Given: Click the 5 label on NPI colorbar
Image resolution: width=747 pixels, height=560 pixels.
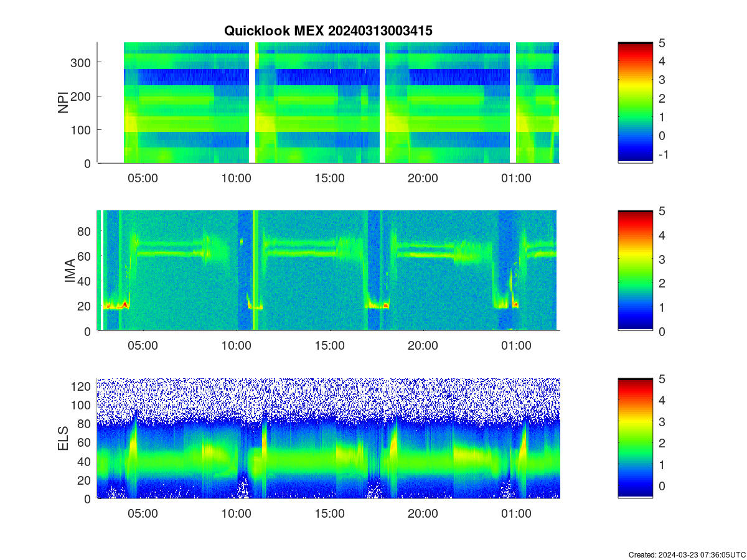Looking at the screenshot, I should (x=662, y=43).
